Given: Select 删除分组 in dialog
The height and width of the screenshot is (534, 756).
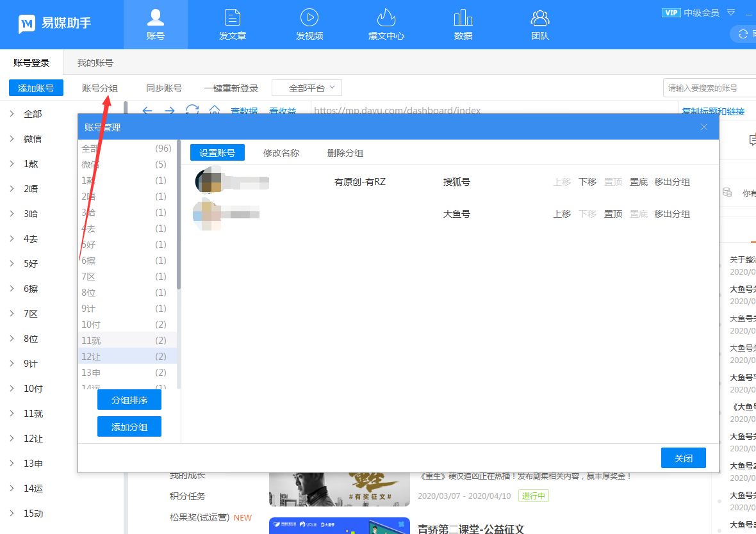Looking at the screenshot, I should tap(345, 153).
